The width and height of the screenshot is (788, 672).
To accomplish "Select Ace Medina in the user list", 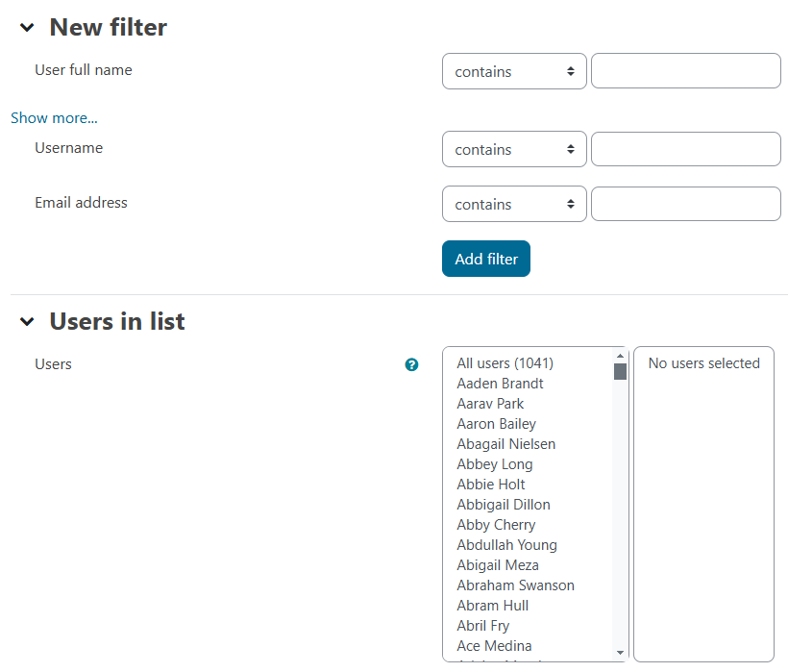I will coord(494,646).
